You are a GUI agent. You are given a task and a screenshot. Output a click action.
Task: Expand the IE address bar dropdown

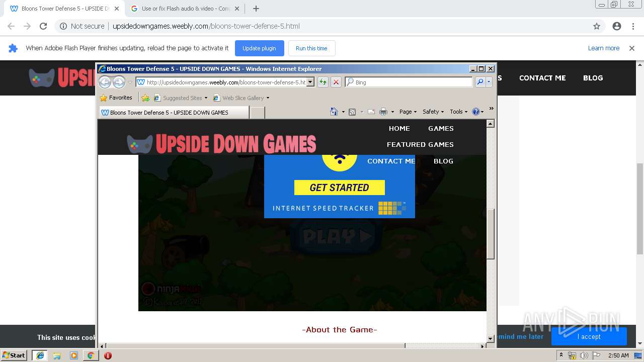(310, 82)
